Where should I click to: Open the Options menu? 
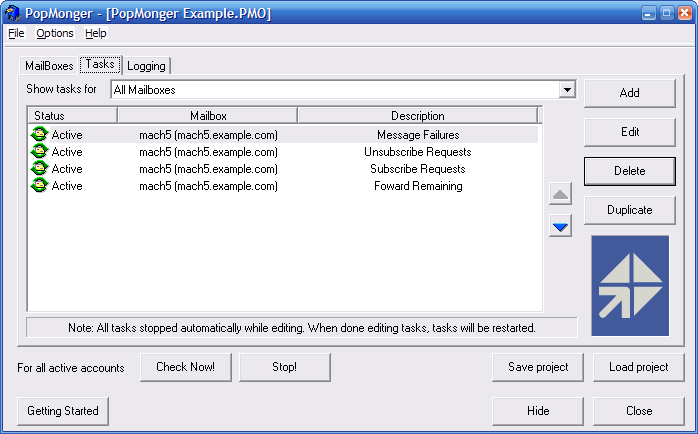55,33
